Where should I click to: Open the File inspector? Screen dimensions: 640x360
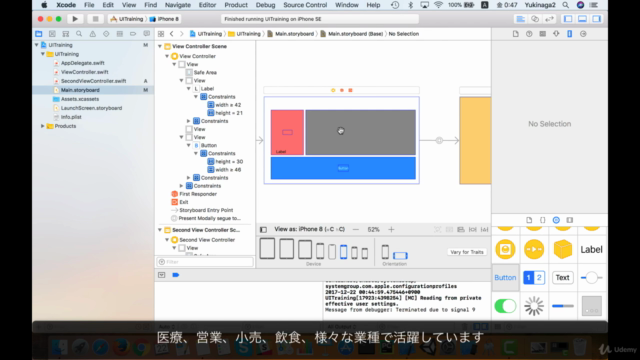point(516,34)
